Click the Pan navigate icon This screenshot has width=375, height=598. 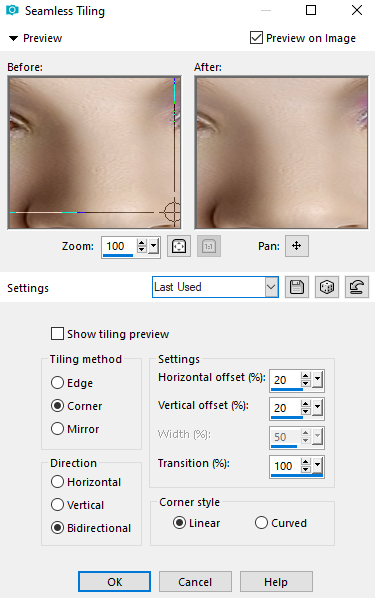click(x=296, y=246)
